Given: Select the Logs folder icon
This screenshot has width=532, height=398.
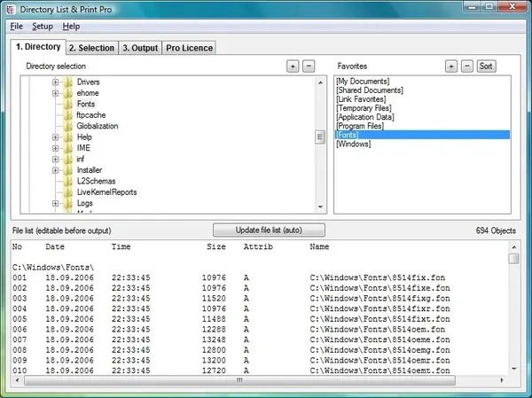Looking at the screenshot, I should pos(68,203).
